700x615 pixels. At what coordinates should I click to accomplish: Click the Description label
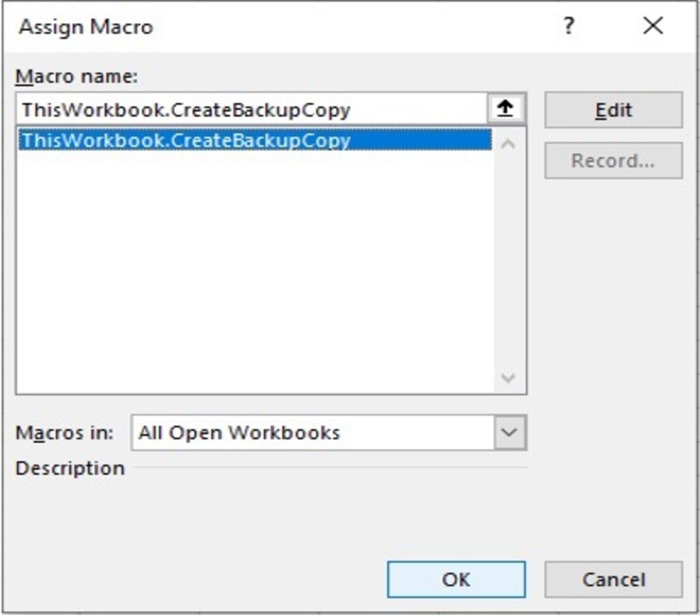point(70,468)
